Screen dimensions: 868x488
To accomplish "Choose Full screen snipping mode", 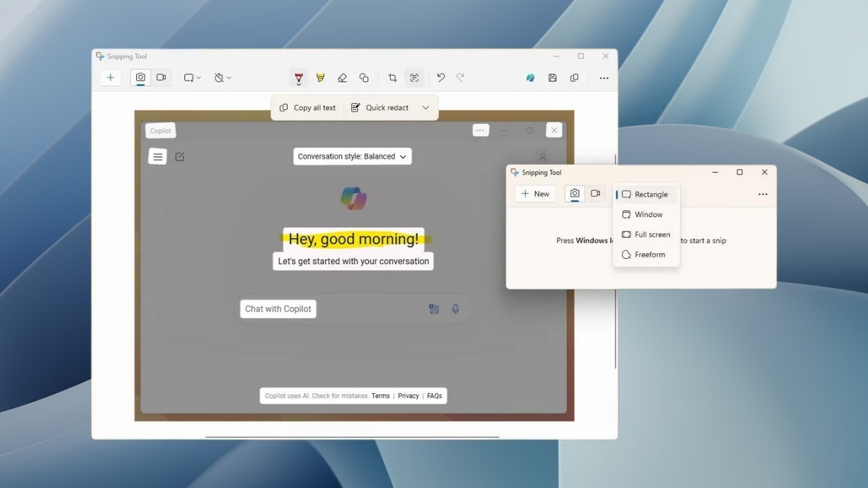I will point(646,235).
